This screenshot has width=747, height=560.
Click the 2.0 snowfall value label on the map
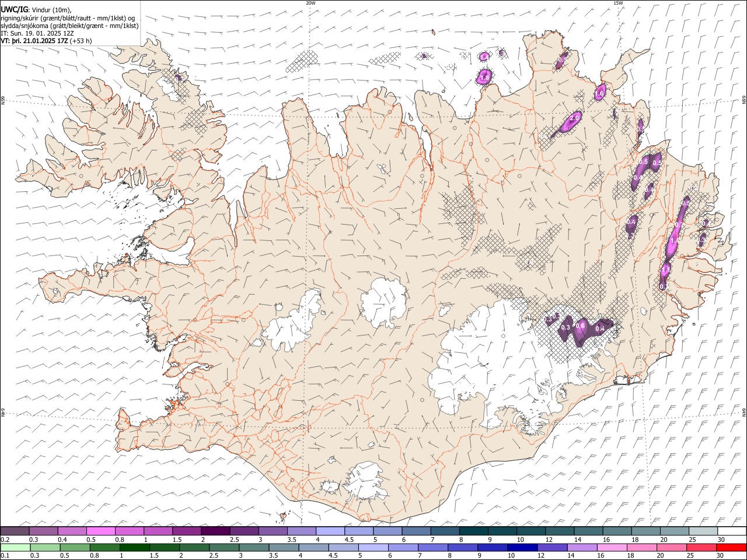(x=574, y=118)
